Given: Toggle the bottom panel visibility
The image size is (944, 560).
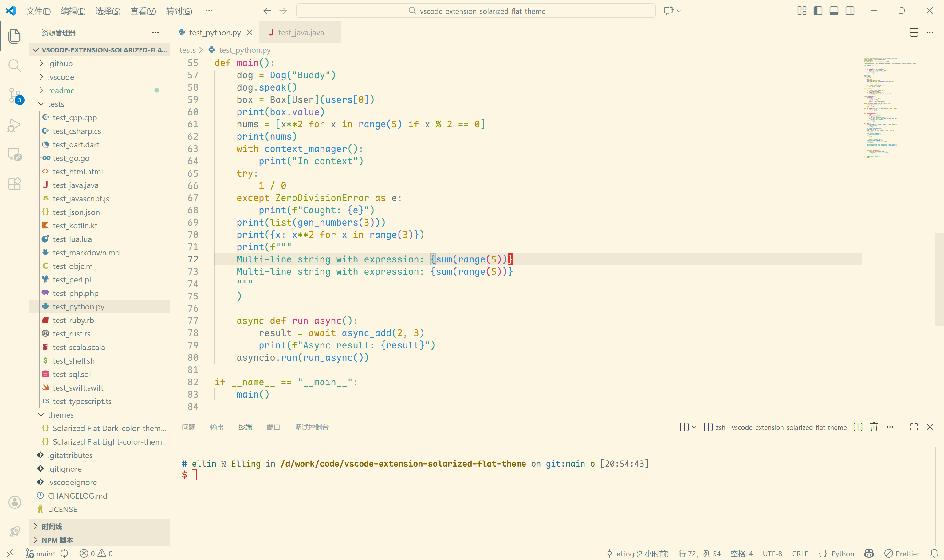Looking at the screenshot, I should (x=833, y=10).
